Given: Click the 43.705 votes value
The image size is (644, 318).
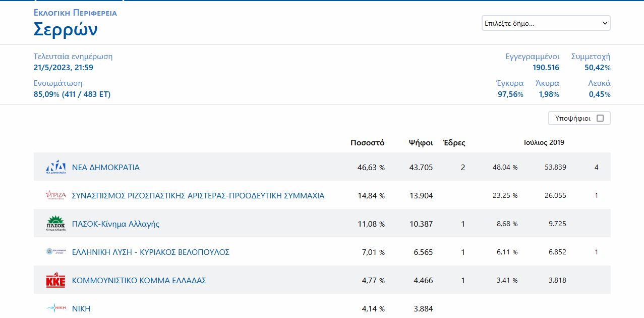Looking at the screenshot, I should click(x=421, y=168).
